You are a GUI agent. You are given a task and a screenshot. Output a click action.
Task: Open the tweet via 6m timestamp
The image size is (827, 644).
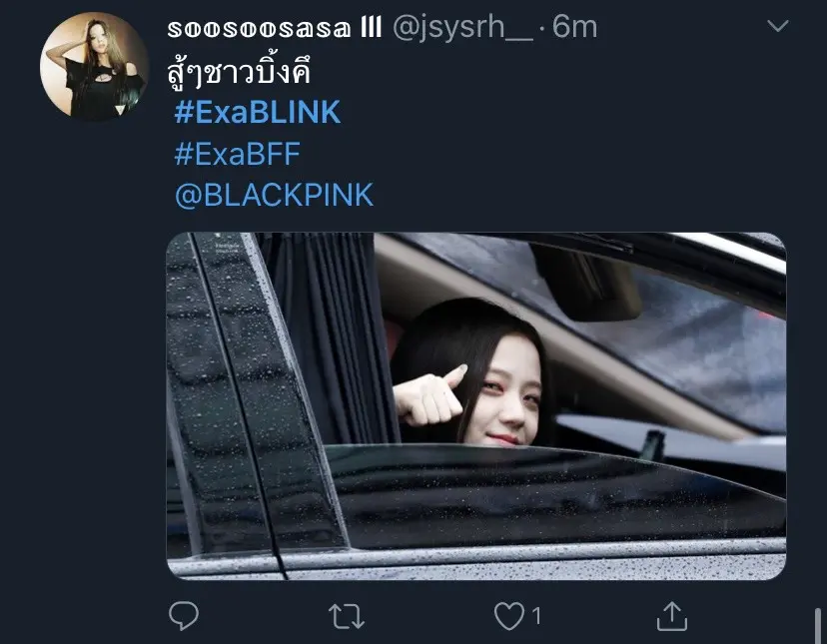[x=575, y=27]
